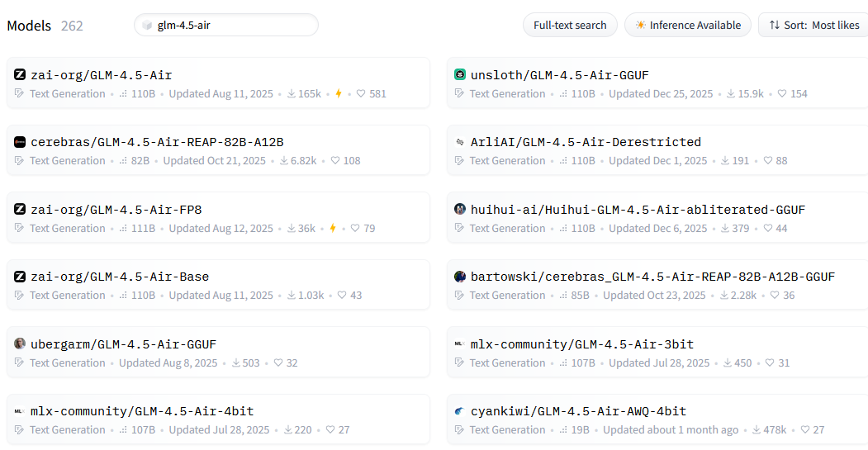Click the huihui-ai avatar icon

(460, 209)
